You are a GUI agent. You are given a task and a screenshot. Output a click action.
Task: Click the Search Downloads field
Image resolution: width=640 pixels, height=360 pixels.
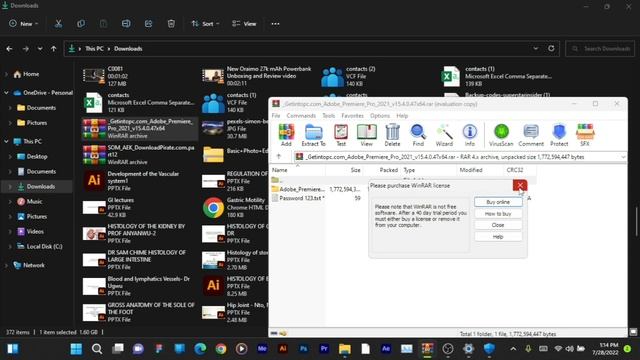(x=600, y=49)
